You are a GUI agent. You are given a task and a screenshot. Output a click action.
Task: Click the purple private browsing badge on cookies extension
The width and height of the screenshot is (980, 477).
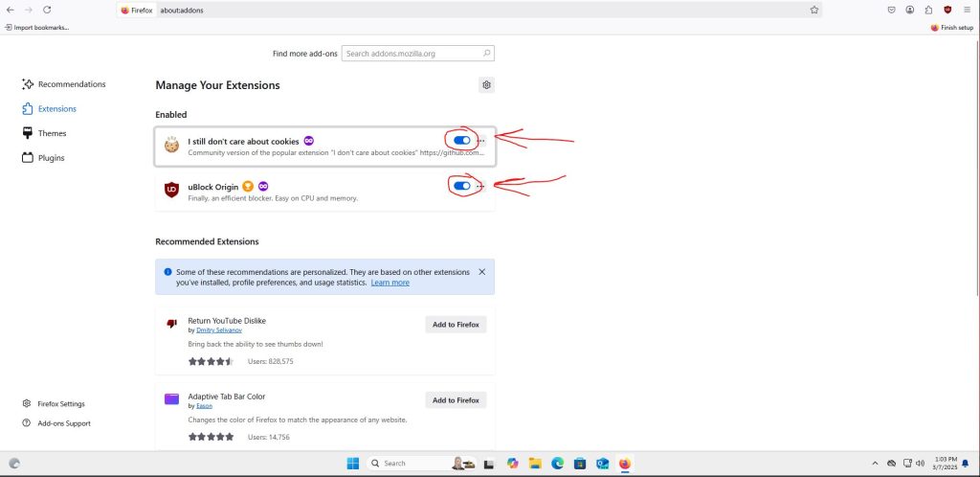tap(309, 141)
